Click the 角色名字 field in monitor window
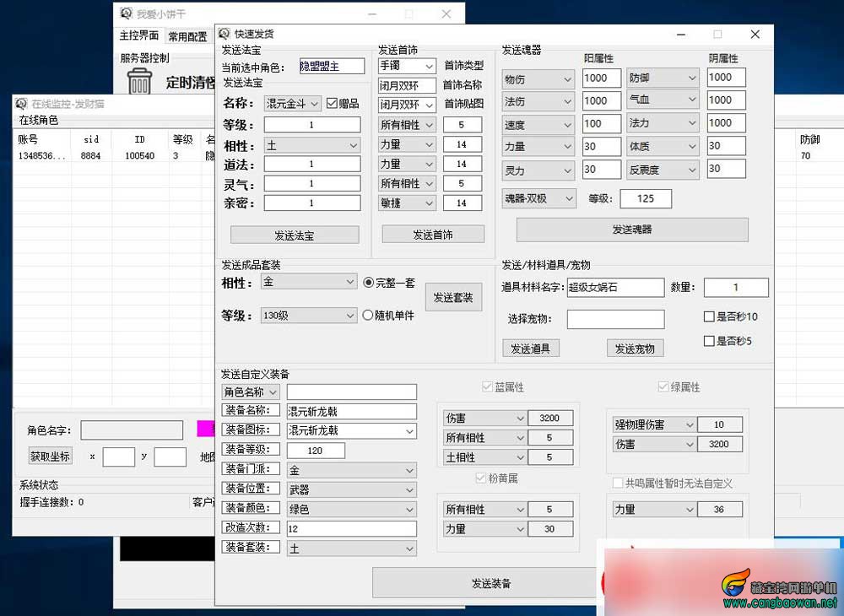This screenshot has height=616, width=844. 132,430
